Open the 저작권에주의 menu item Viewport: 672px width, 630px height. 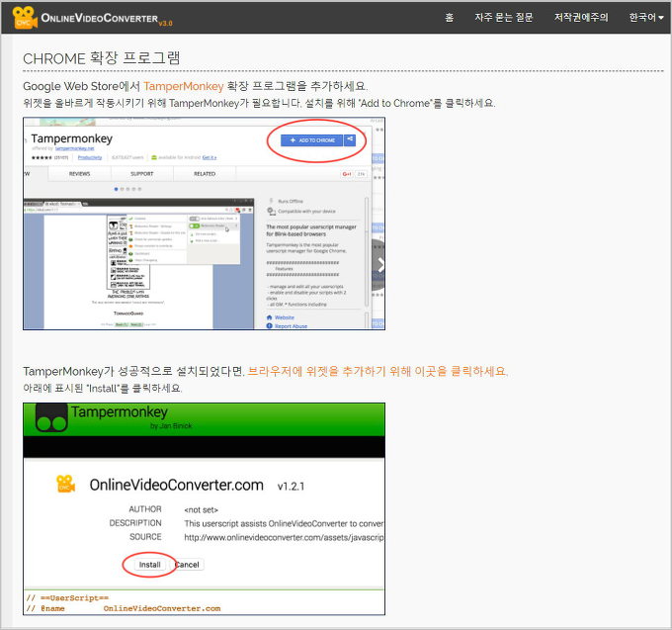click(581, 18)
